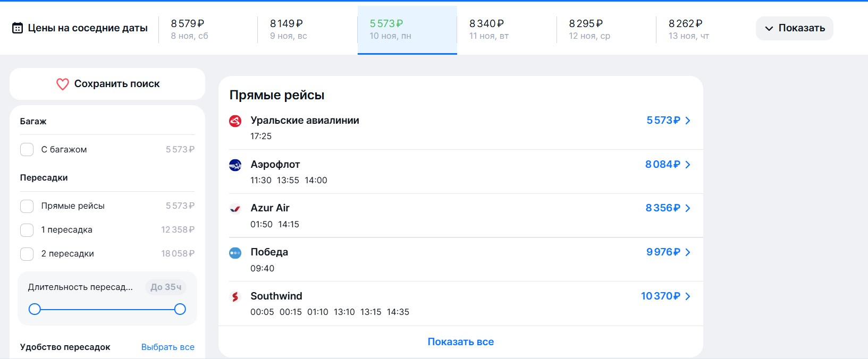Click the Azur Air logo icon
The height and width of the screenshot is (359, 868).
235,209
